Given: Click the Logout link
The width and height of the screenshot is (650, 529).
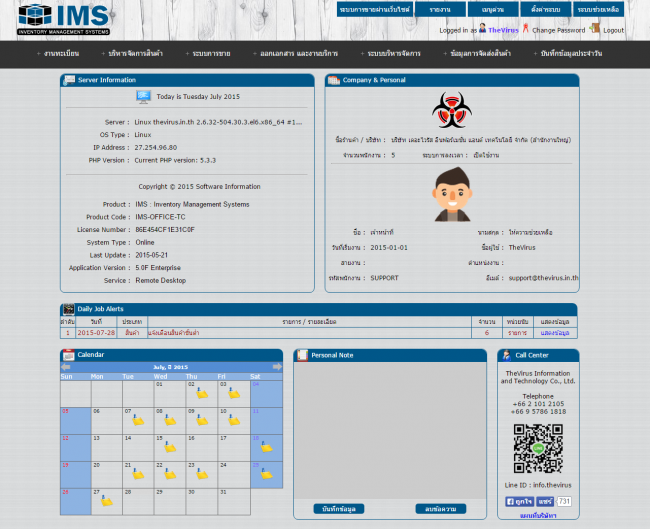Looking at the screenshot, I should tap(614, 30).
